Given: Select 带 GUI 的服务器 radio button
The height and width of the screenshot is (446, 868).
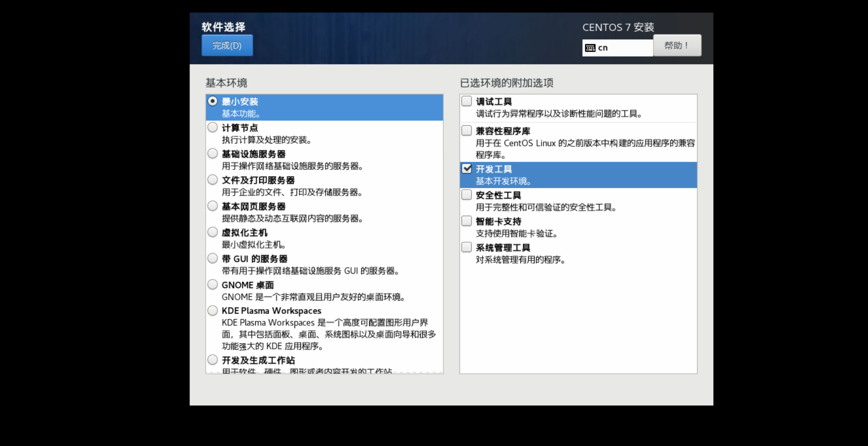Looking at the screenshot, I should click(x=212, y=258).
